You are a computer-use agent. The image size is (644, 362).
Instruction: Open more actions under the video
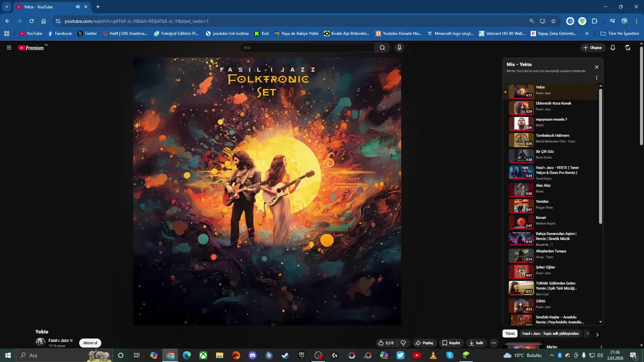pos(494,343)
